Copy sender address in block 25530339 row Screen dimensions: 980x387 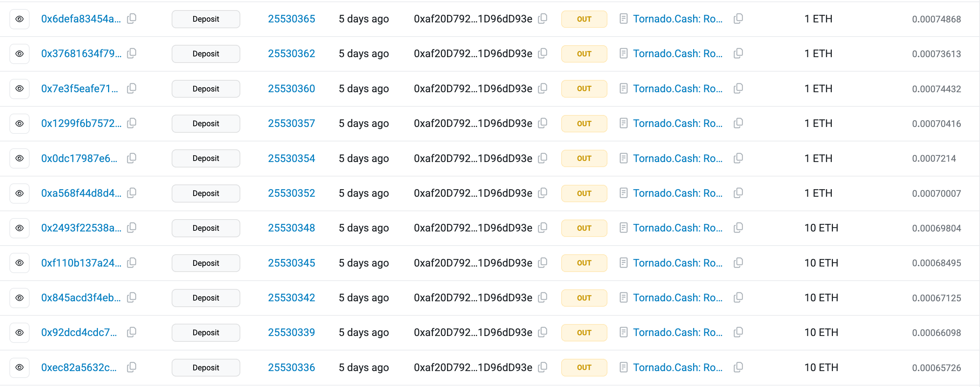[x=542, y=332]
